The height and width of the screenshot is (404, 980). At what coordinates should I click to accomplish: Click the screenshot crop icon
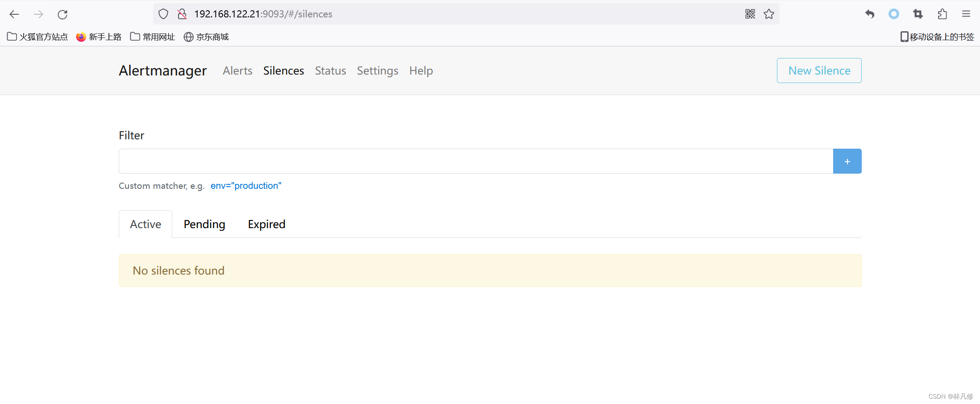[918, 14]
